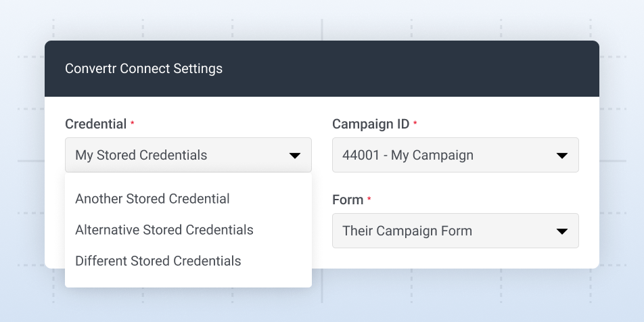This screenshot has height=322, width=644.
Task: Click the red asterisk beside Form
Action: point(369,200)
